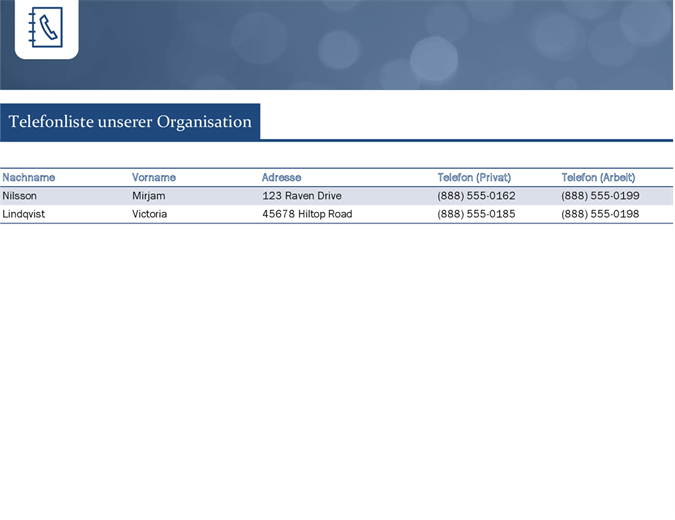Click the 'Nachname' column header
This screenshot has width=675, height=520.
29,178
